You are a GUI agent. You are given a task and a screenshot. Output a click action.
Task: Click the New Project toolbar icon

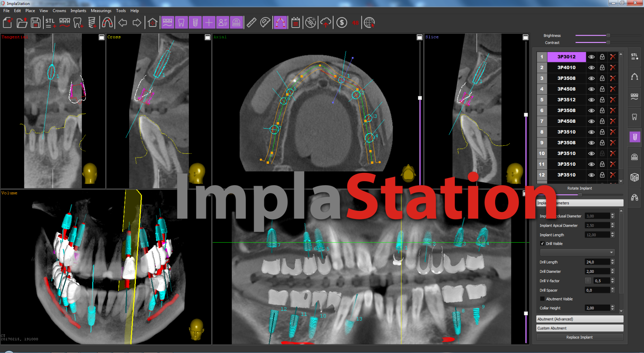[x=8, y=23]
